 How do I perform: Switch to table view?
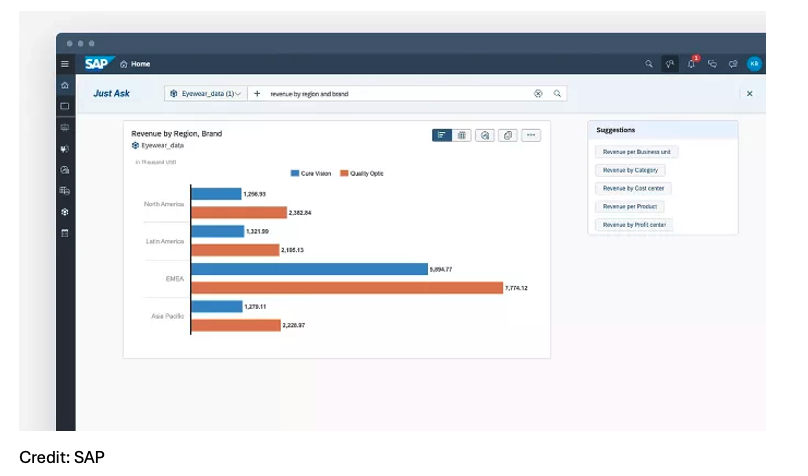click(463, 135)
